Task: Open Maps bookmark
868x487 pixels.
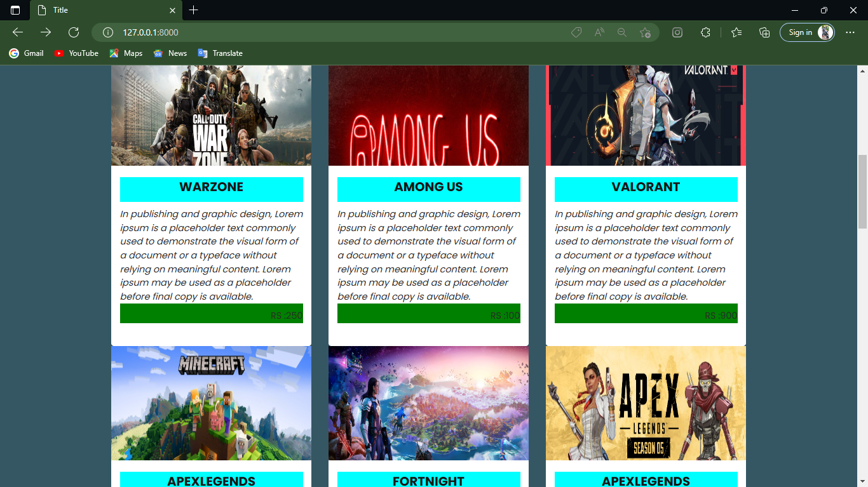Action: click(126, 53)
